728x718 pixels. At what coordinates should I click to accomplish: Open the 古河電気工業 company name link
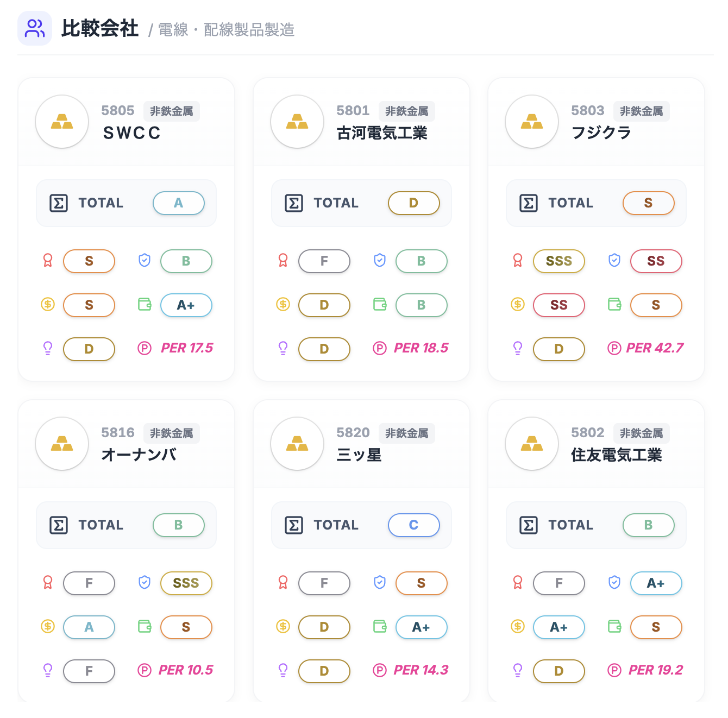coord(382,133)
